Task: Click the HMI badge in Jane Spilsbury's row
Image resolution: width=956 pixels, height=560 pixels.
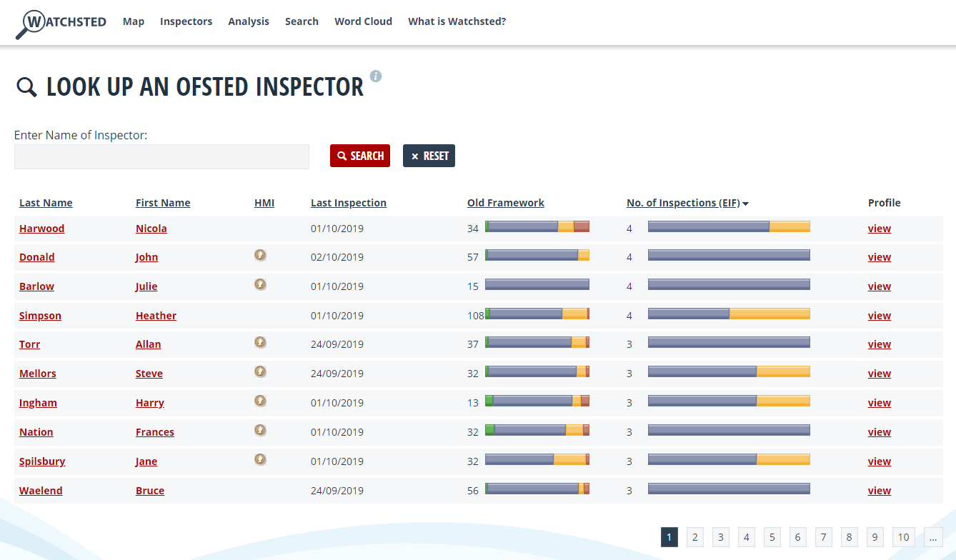Action: click(261, 459)
